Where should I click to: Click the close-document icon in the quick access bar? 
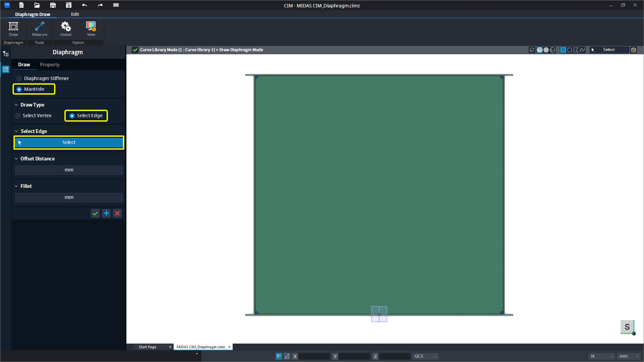[69, 5]
